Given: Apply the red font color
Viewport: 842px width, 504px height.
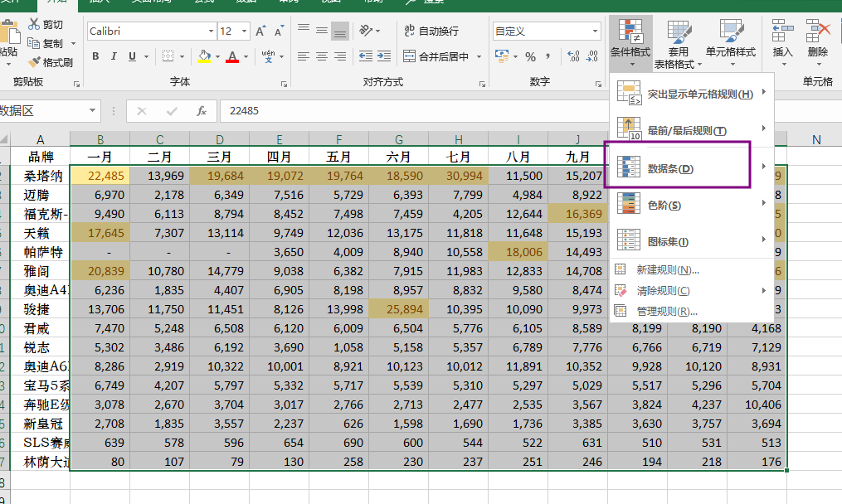Looking at the screenshot, I should tap(232, 56).
